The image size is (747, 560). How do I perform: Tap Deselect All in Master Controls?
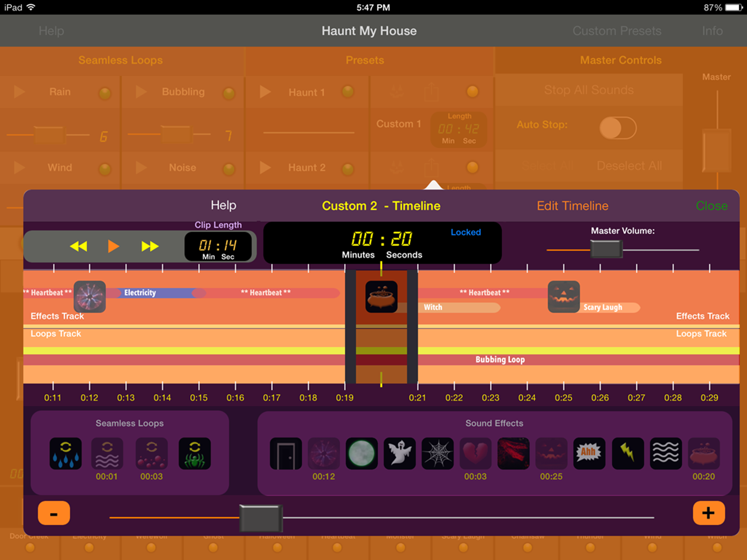(x=629, y=166)
